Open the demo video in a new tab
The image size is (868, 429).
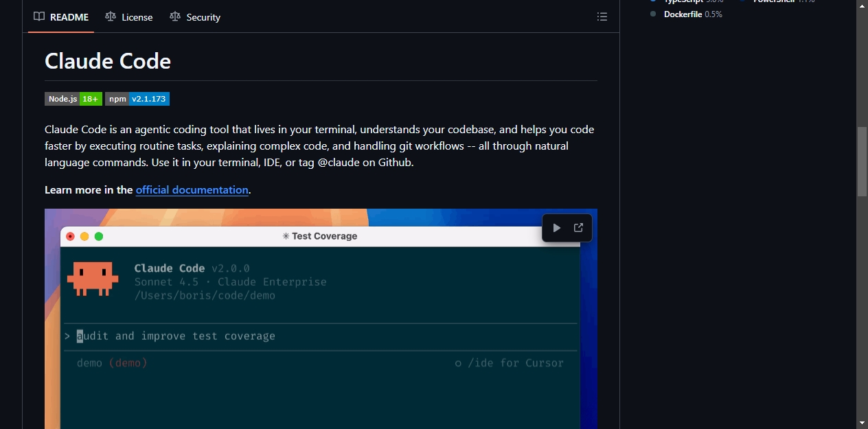coord(578,228)
